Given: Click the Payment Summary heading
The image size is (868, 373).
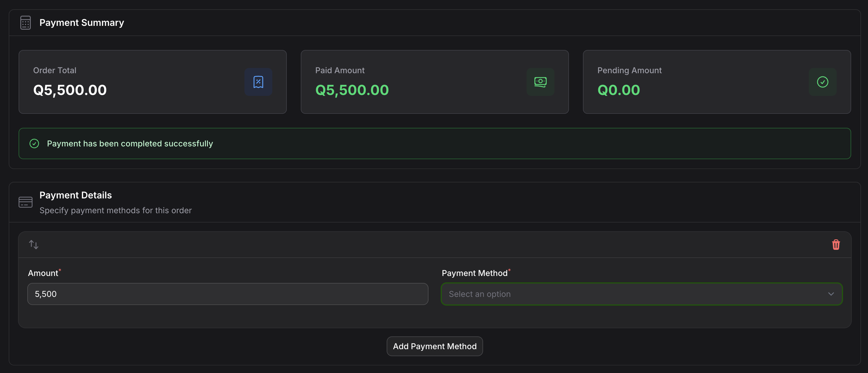Looking at the screenshot, I should coord(82,23).
